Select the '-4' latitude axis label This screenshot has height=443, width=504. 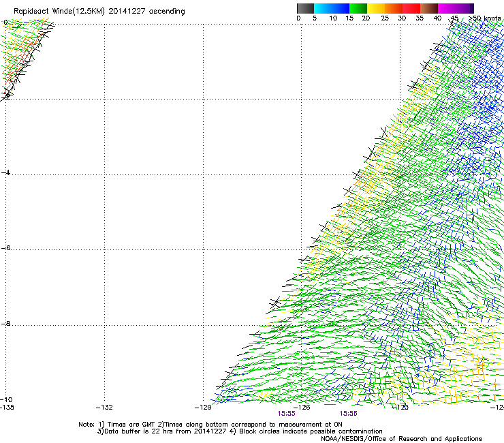pos(5,172)
